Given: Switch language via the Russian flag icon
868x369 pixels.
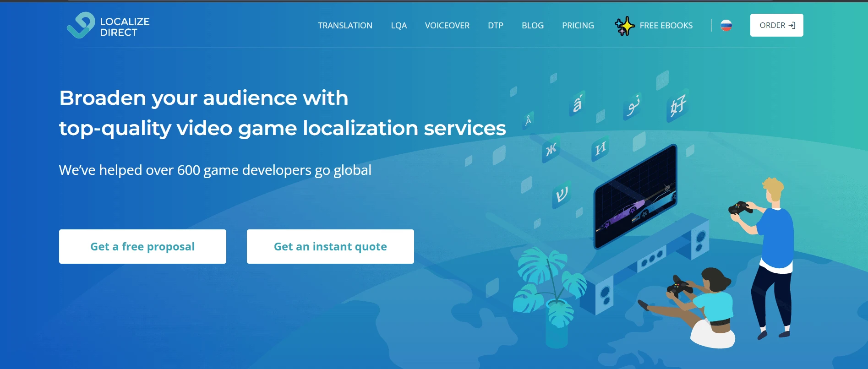Looking at the screenshot, I should [726, 26].
